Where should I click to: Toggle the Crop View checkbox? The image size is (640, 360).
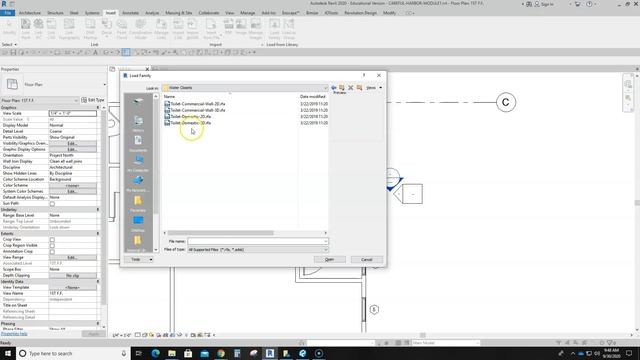[x=52, y=240]
